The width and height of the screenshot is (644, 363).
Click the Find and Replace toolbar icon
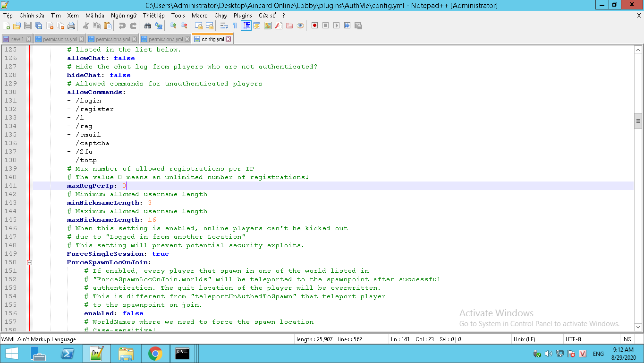(x=158, y=26)
